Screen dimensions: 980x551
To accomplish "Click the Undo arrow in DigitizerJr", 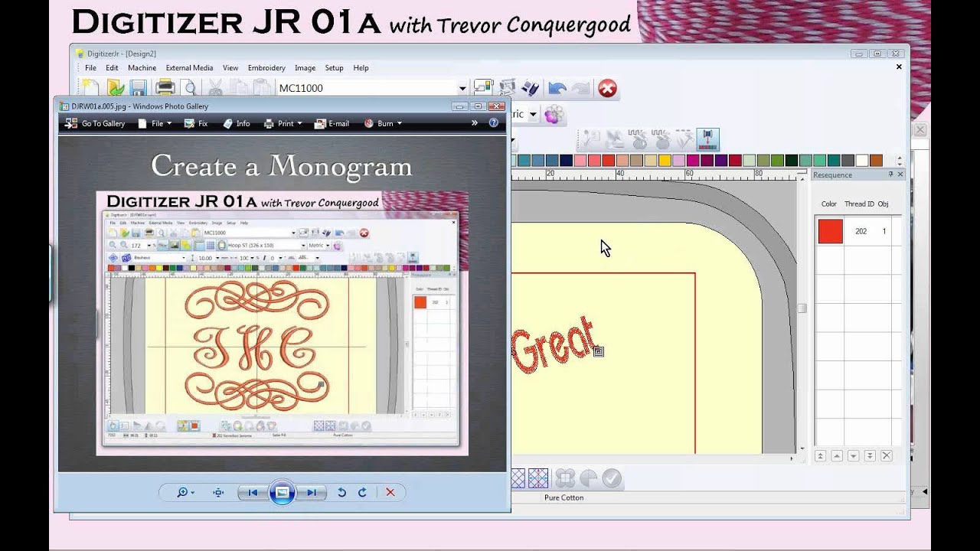I will pyautogui.click(x=557, y=89).
